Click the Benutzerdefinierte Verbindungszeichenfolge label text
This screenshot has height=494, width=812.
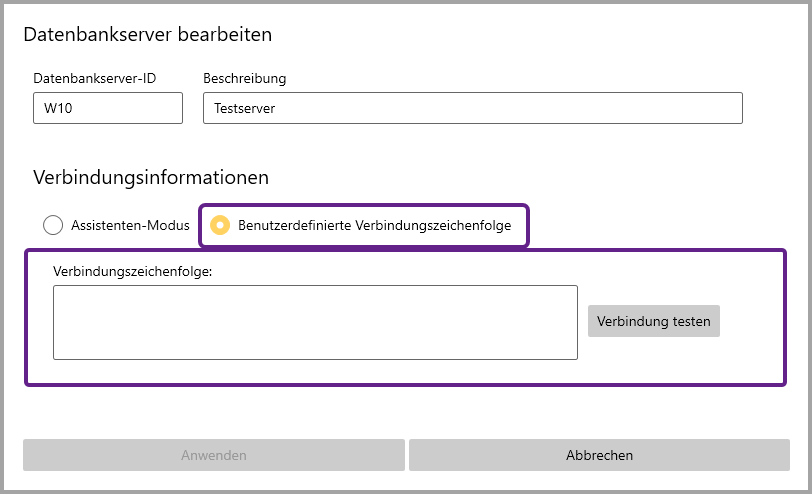tap(374, 225)
